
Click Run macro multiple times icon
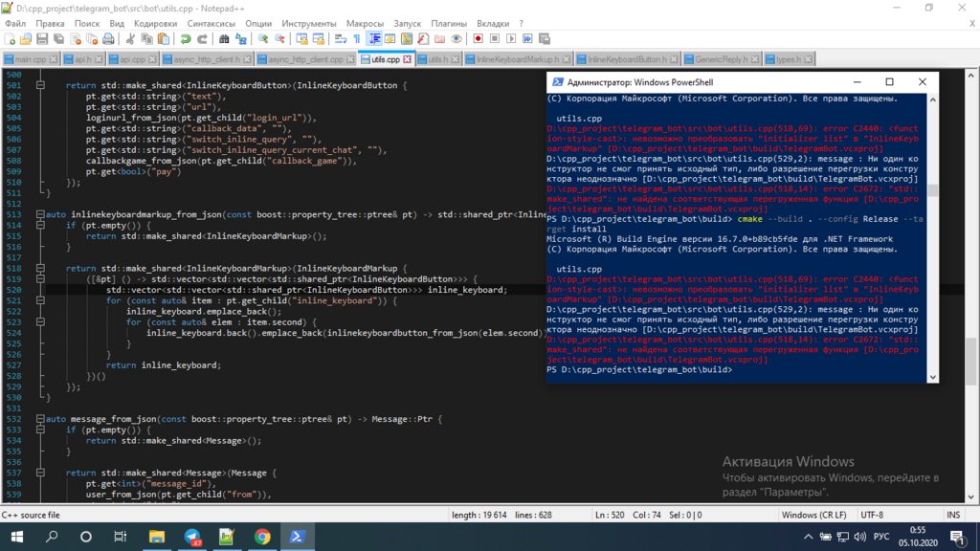527,38
